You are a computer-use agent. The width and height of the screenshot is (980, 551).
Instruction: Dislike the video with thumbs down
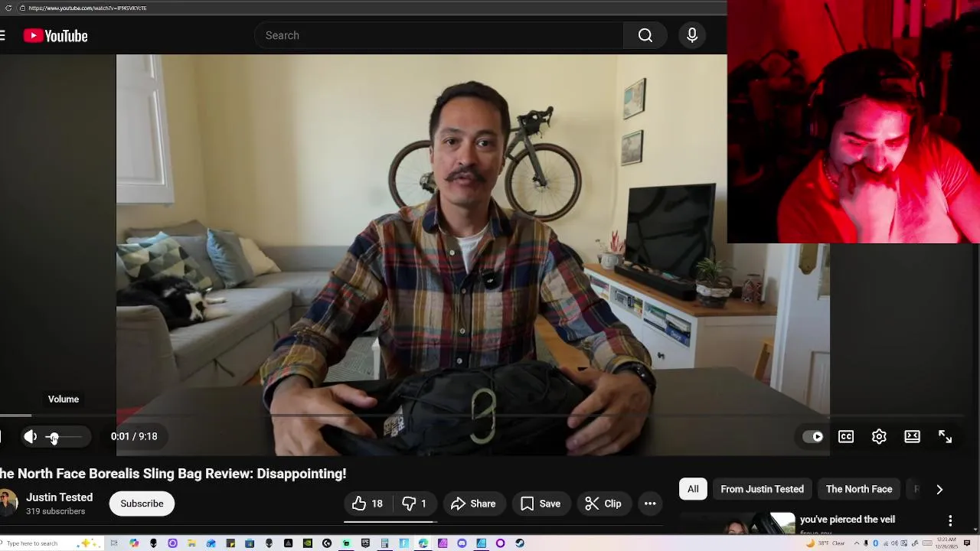pyautogui.click(x=414, y=504)
